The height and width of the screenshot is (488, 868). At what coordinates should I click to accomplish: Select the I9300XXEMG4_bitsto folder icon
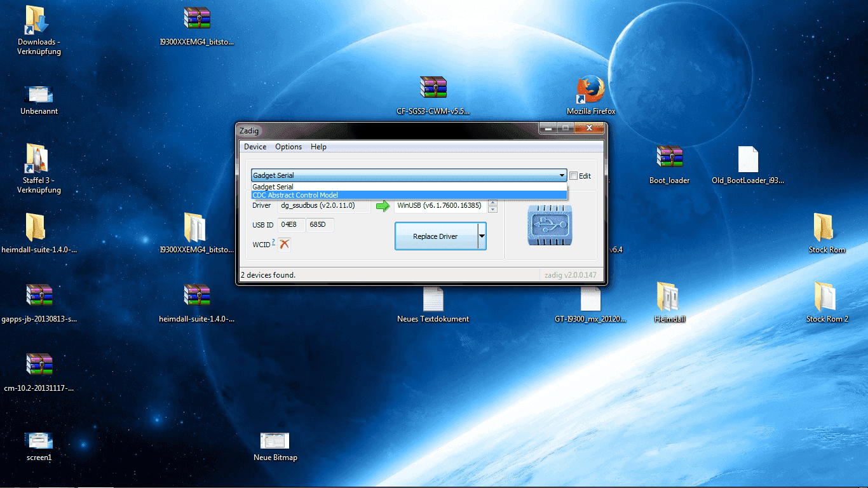point(197,234)
